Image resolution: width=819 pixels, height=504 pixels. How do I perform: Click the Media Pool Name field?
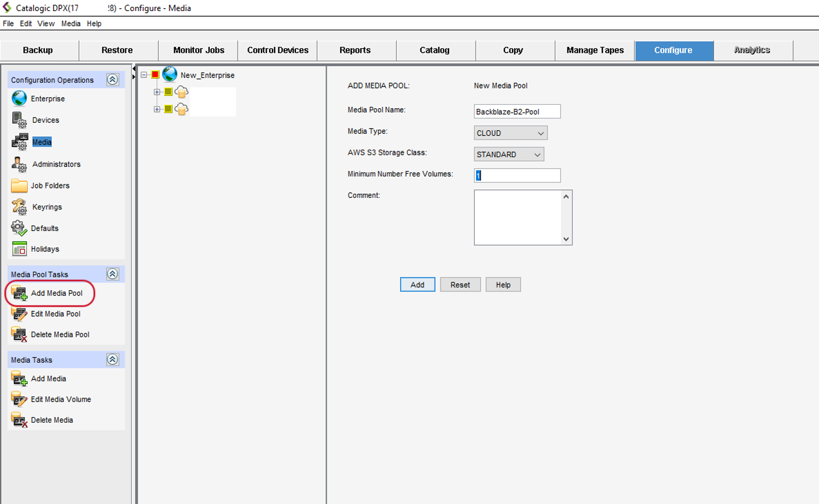pyautogui.click(x=517, y=111)
